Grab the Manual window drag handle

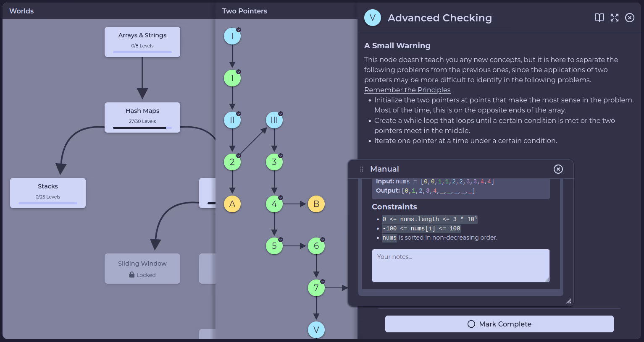[362, 169]
